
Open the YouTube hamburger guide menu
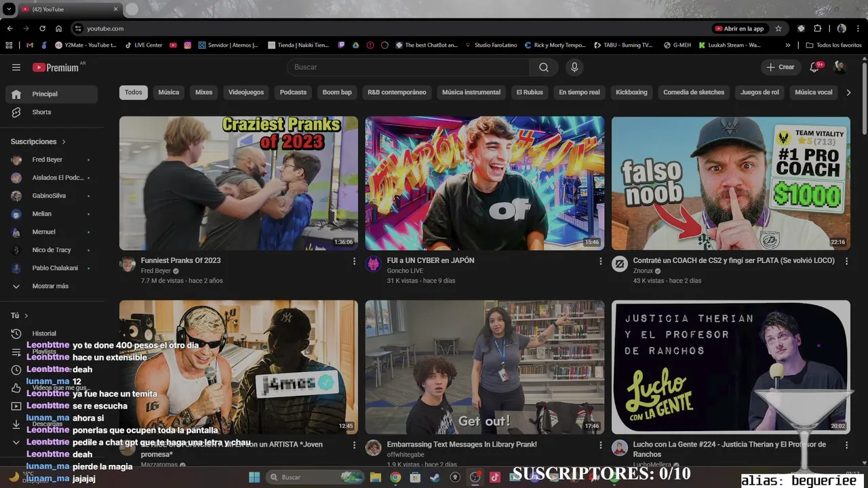pos(16,67)
